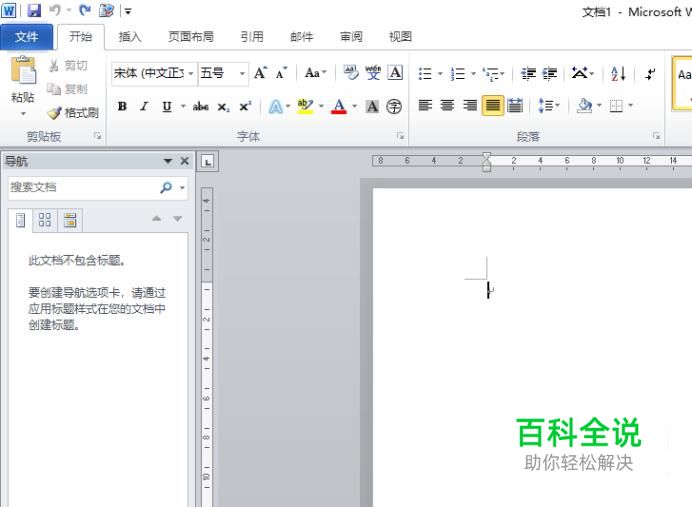Expand the Paste options arrow below 粘贴
The image size is (692, 507).
(x=23, y=114)
